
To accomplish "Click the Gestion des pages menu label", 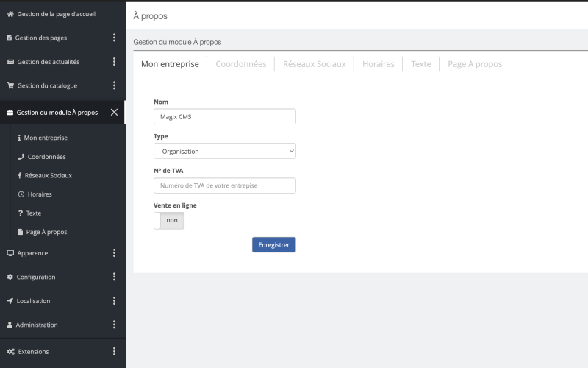I will (x=41, y=38).
